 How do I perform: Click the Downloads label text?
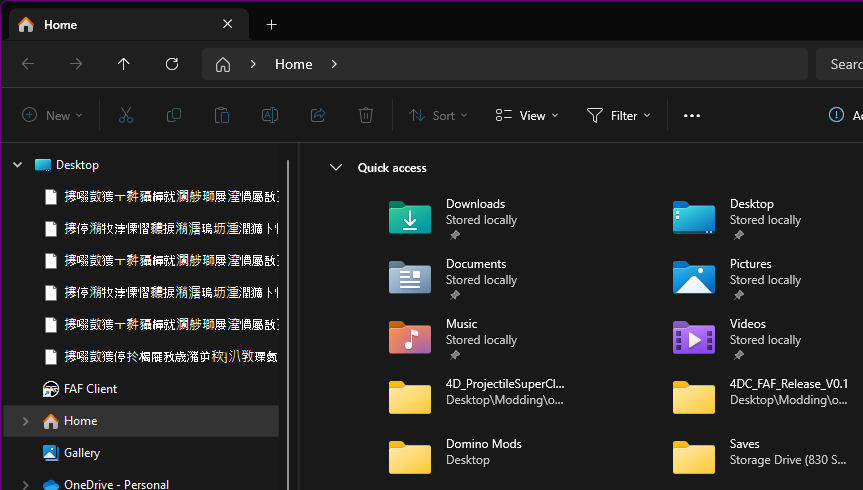click(x=476, y=204)
